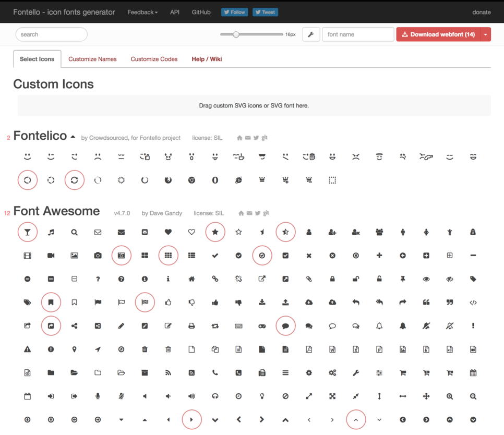Open the Download webfont dropdown arrow
Screen dimensions: 504x435
485,34
